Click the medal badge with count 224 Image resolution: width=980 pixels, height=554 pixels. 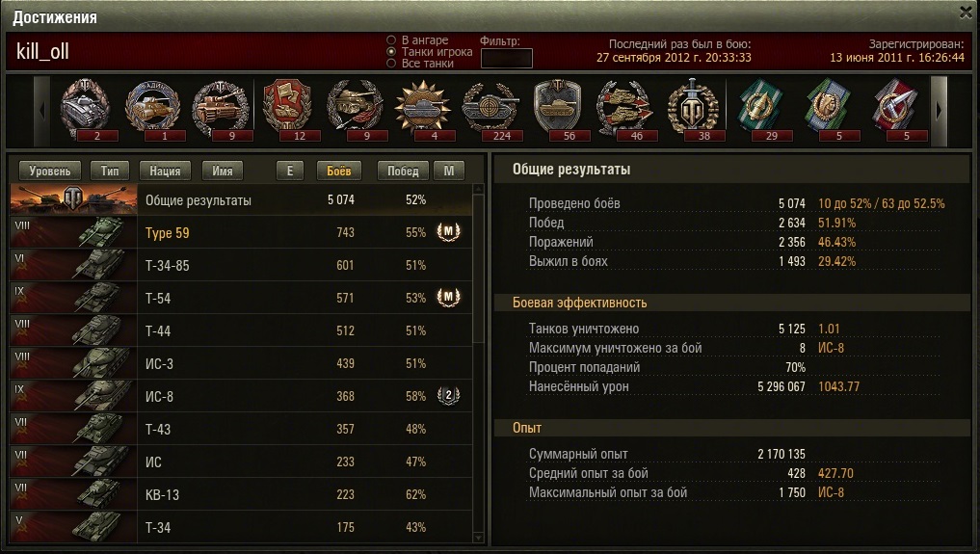490,109
